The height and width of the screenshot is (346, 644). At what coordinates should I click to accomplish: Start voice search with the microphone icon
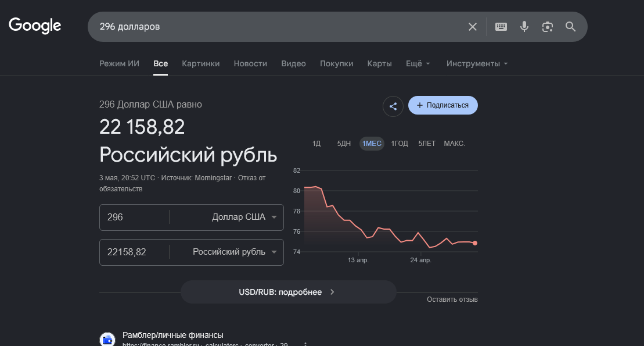(x=524, y=27)
